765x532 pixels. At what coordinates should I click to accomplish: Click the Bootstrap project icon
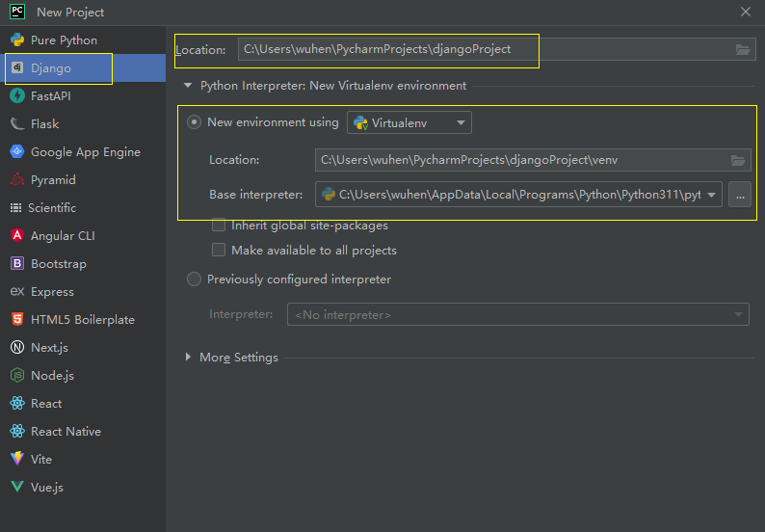pos(16,264)
